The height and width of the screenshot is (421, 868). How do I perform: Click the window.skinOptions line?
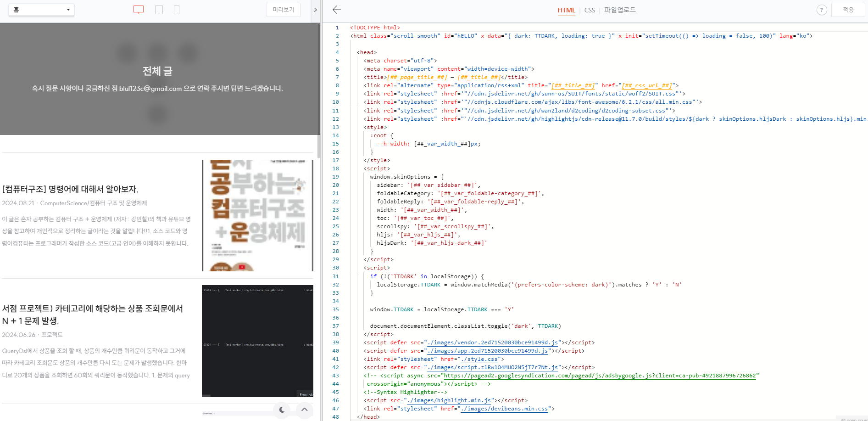(x=407, y=177)
